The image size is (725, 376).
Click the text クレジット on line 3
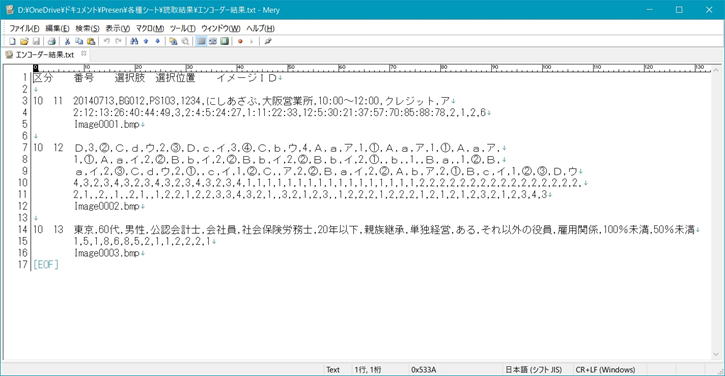click(410, 101)
